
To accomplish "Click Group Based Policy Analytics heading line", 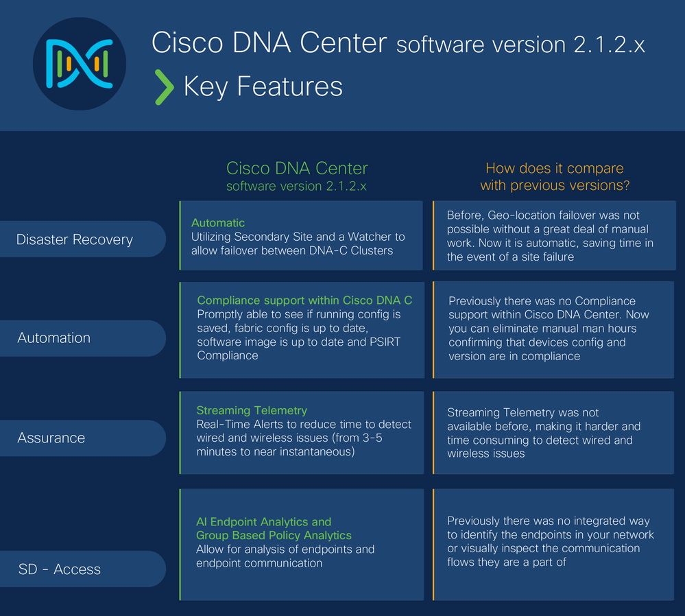I will 274,535.
